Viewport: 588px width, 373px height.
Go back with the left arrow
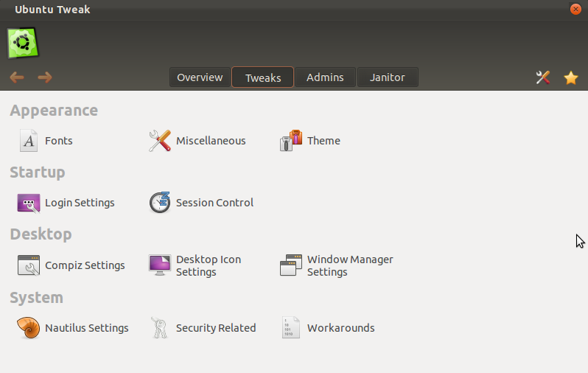17,77
